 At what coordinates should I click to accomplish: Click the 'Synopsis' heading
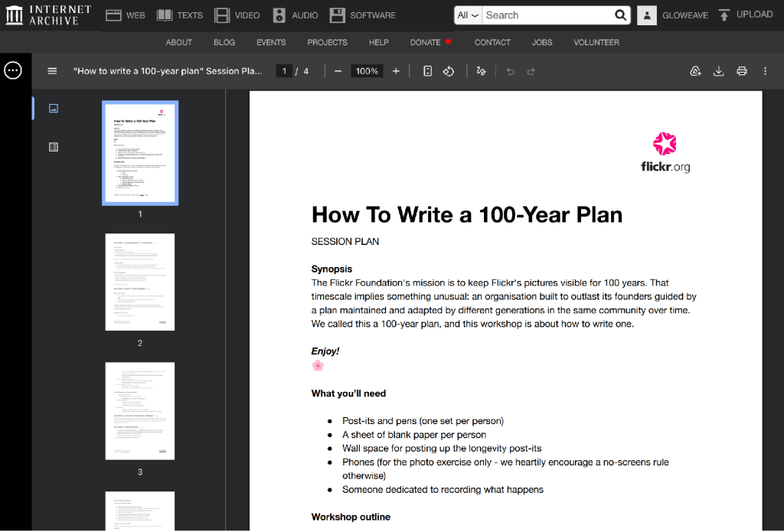click(332, 269)
